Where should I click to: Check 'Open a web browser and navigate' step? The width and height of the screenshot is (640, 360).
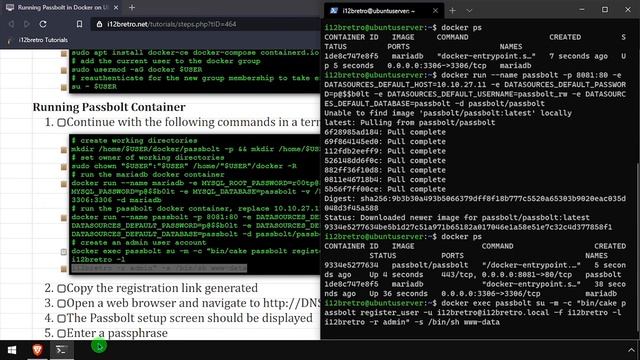point(61,304)
